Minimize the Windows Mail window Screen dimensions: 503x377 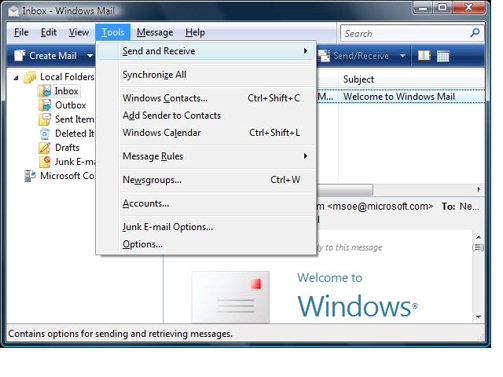tap(423, 8)
